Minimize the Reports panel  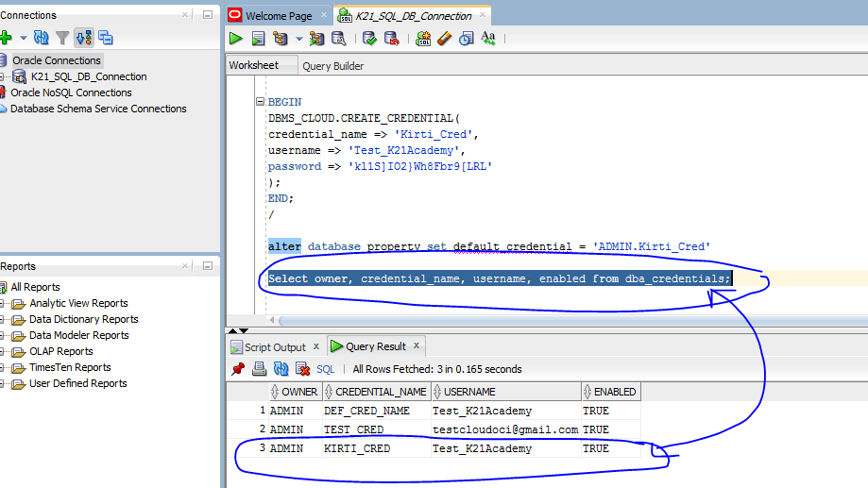coord(208,266)
